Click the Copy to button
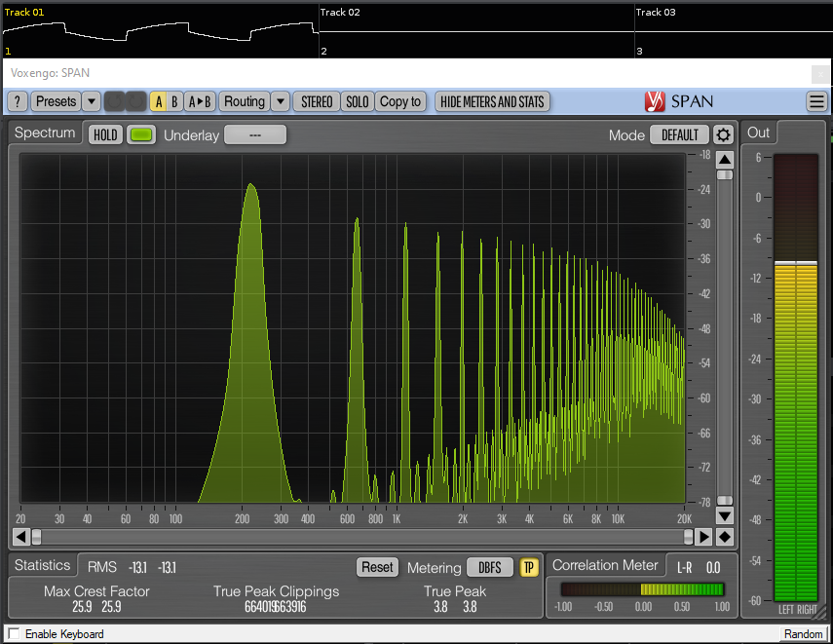 click(x=400, y=101)
